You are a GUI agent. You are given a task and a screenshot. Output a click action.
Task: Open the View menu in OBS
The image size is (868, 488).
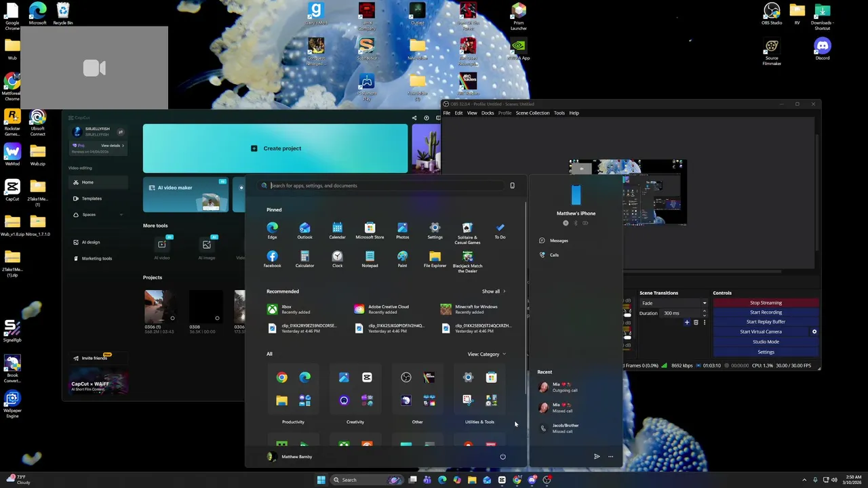pyautogui.click(x=472, y=113)
